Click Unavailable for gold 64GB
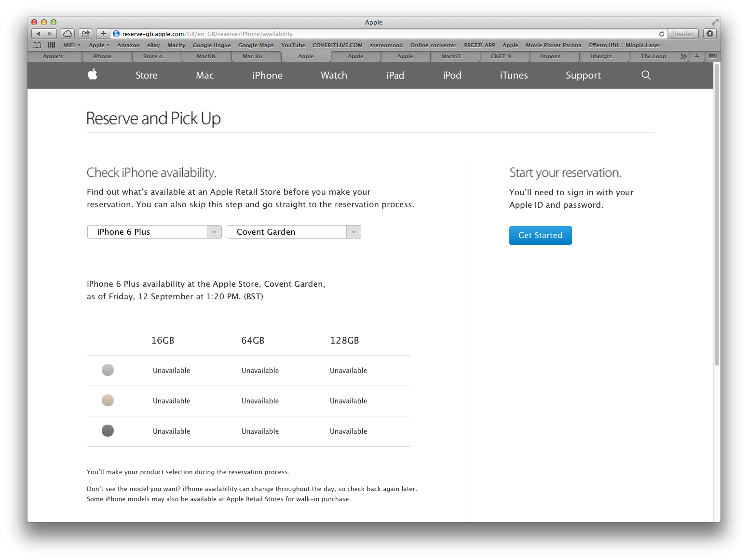The width and height of the screenshot is (748, 560). click(260, 401)
